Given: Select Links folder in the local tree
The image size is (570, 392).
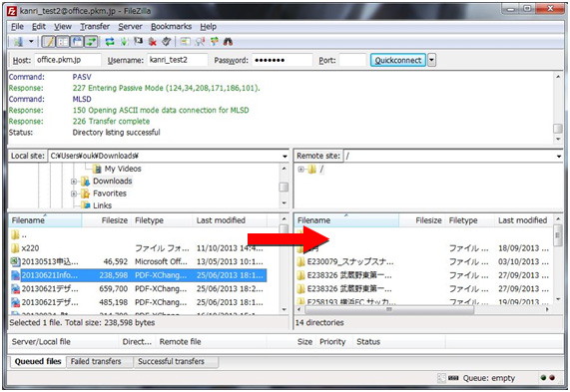Looking at the screenshot, I should click(x=102, y=205).
